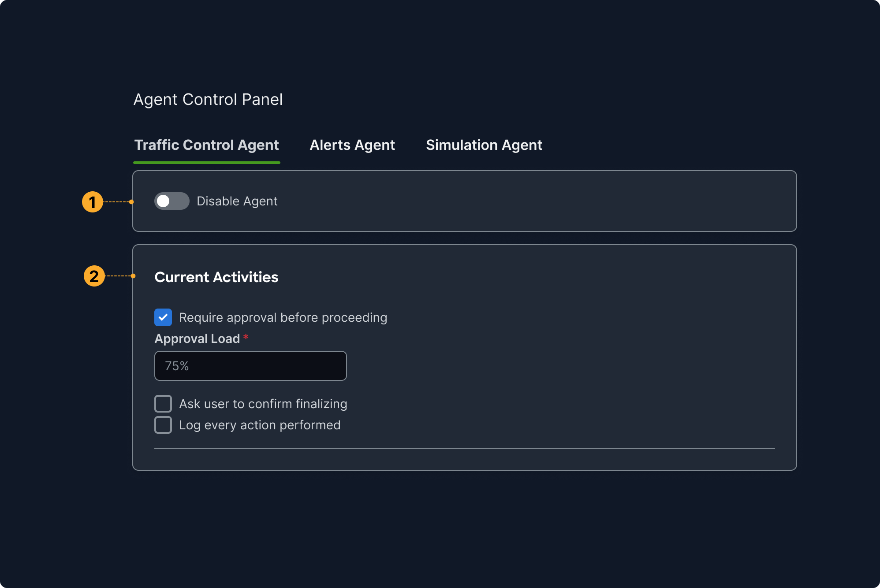Click the Current Activities heading
Screen dimensions: 880x588
(216, 277)
